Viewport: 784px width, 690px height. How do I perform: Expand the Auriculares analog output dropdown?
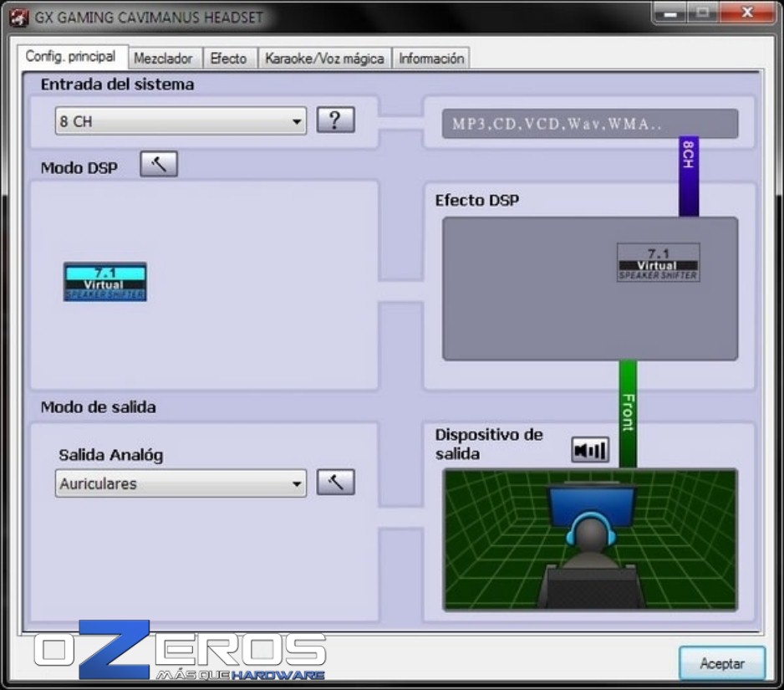[181, 483]
